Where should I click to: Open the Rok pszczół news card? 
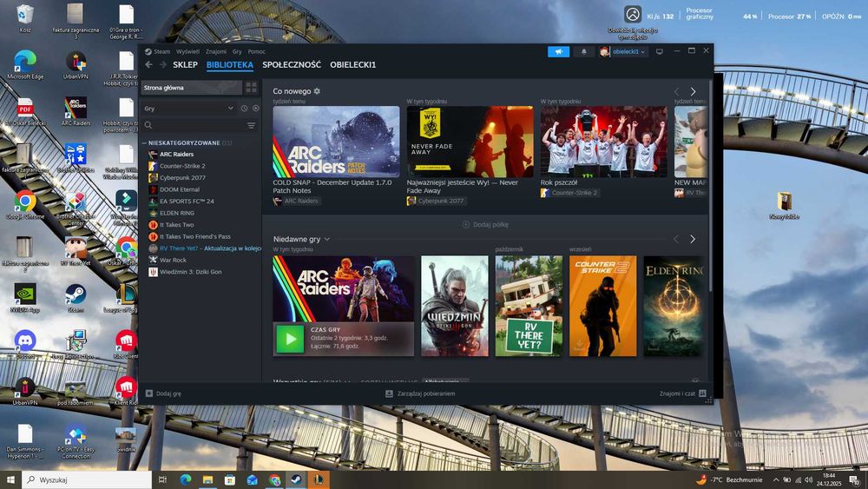(603, 142)
